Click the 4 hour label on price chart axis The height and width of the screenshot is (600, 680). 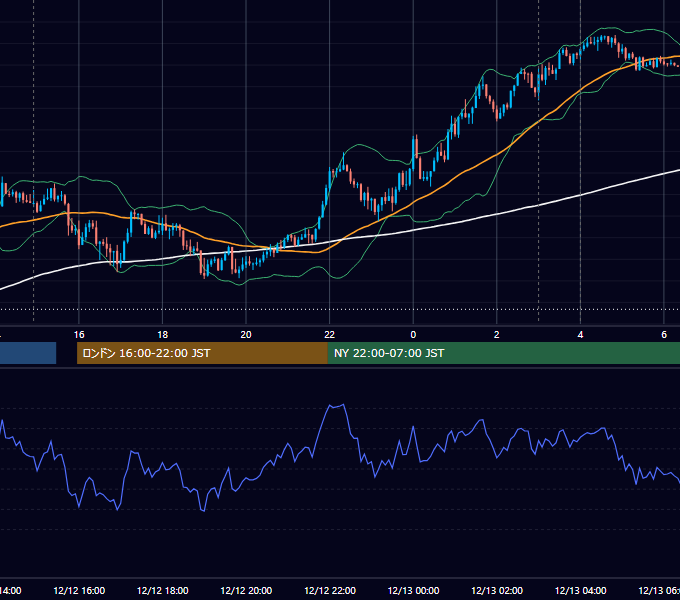[x=580, y=335]
